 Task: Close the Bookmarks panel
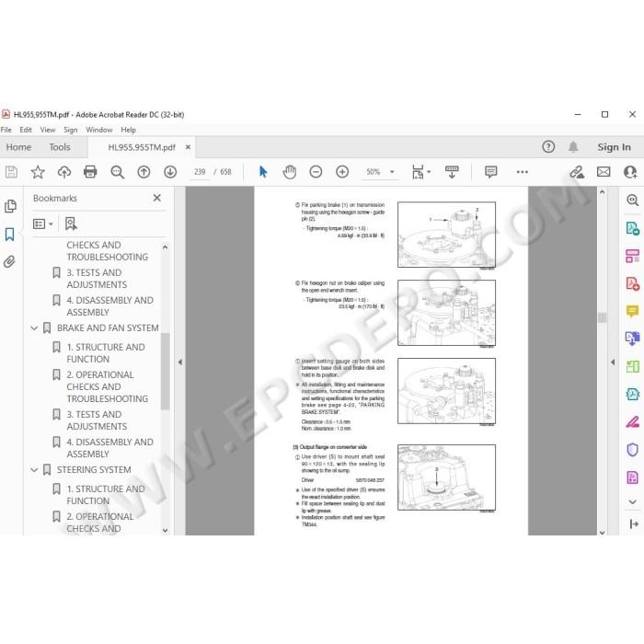[157, 198]
